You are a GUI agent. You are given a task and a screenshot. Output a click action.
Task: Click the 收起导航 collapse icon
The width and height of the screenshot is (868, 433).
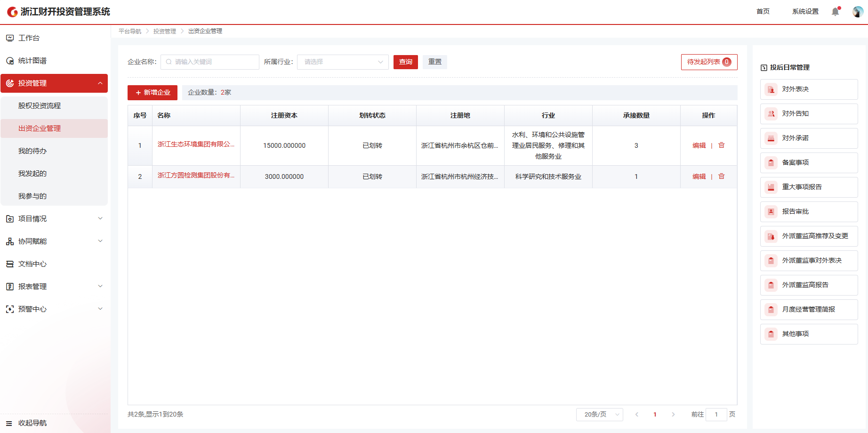pyautogui.click(x=9, y=423)
